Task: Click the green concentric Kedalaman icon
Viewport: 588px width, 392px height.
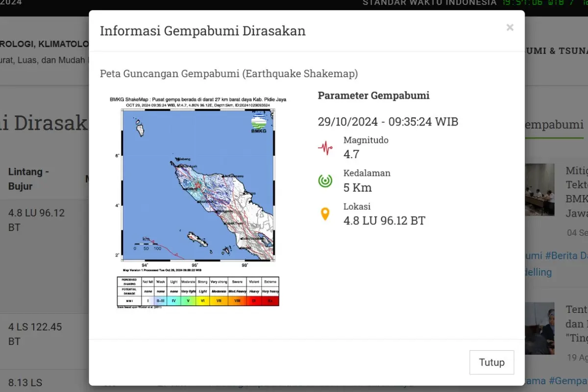Action: click(325, 181)
